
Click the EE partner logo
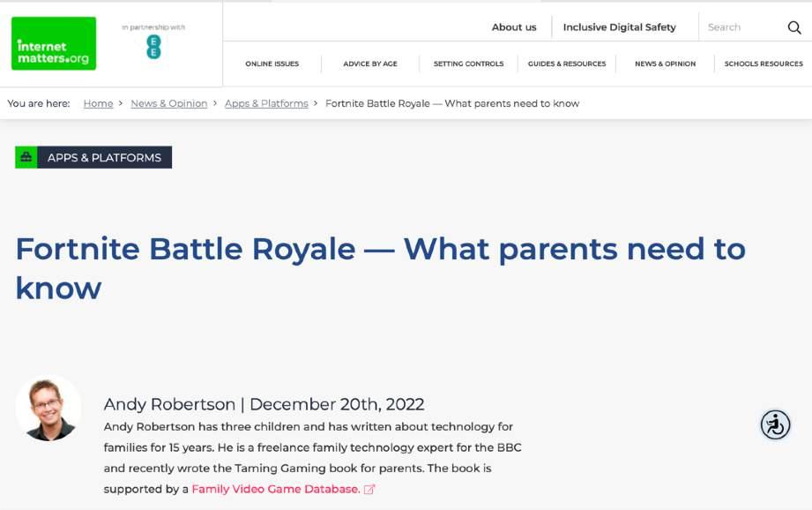tap(153, 47)
